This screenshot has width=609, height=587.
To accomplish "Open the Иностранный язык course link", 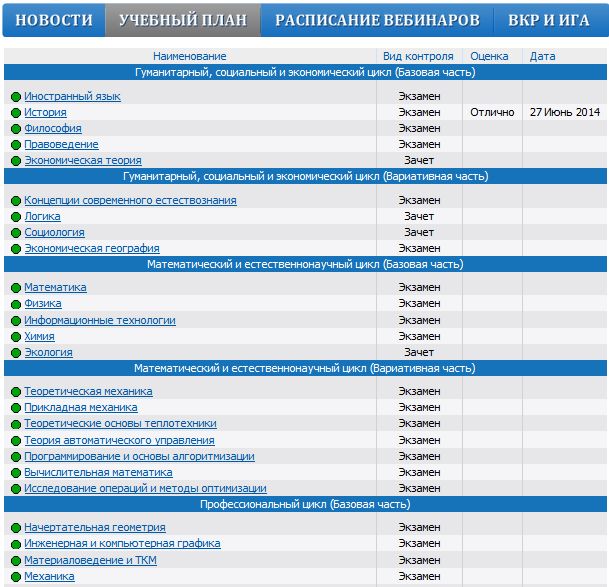I will [x=72, y=96].
